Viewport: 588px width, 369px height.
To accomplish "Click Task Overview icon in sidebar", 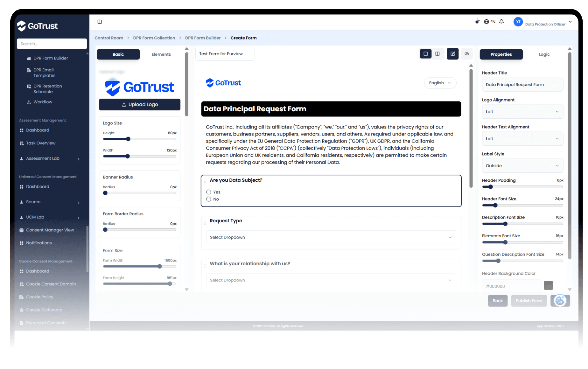I will click(x=22, y=143).
